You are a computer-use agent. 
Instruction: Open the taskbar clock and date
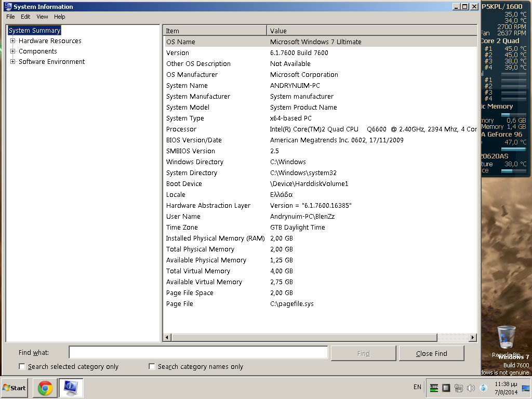coord(506,388)
